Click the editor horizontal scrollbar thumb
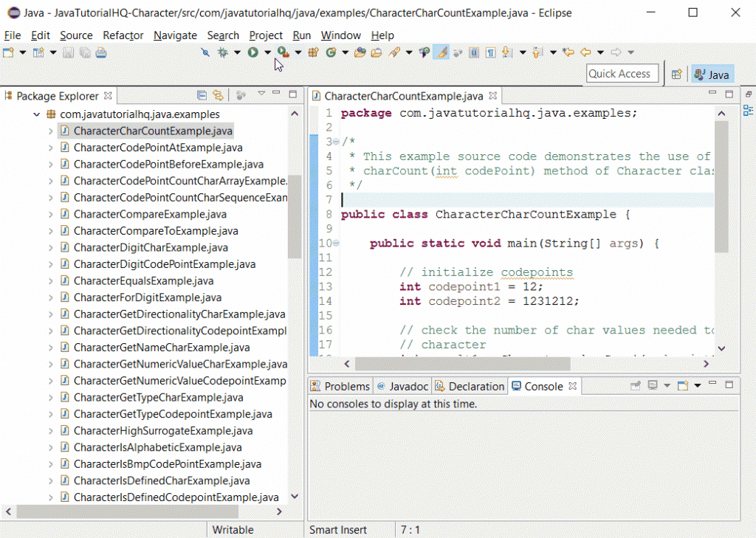Screen dimensions: 756x538 coord(463,364)
